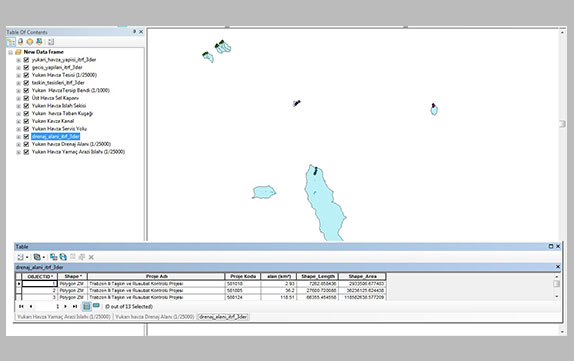Go to last record in table
Image resolution: width=574 pixels, height=361 pixels.
75,306
